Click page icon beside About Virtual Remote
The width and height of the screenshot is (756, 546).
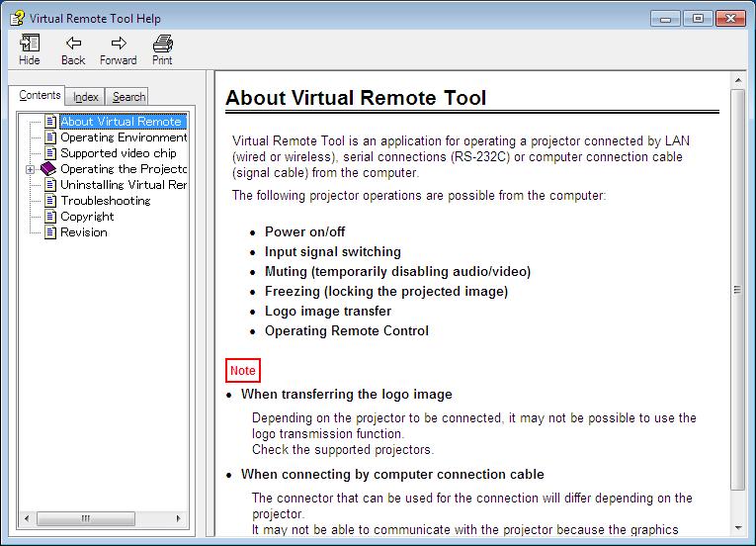50,122
